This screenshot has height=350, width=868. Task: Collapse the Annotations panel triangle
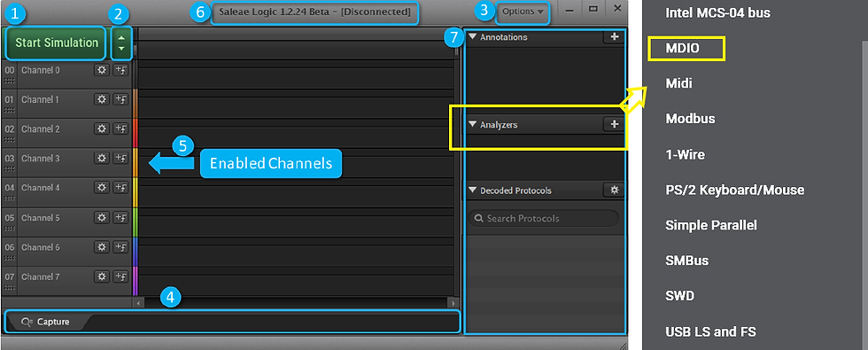[472, 37]
